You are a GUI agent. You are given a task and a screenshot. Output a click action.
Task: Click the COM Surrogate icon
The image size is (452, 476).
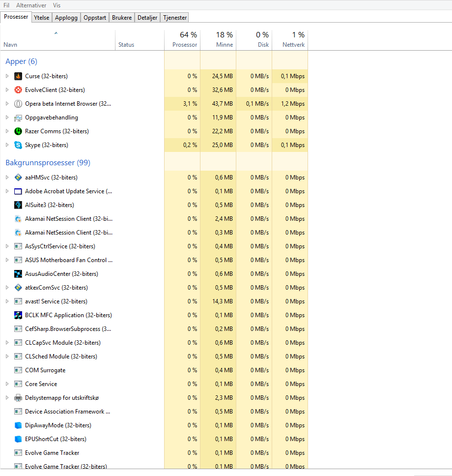tap(18, 370)
